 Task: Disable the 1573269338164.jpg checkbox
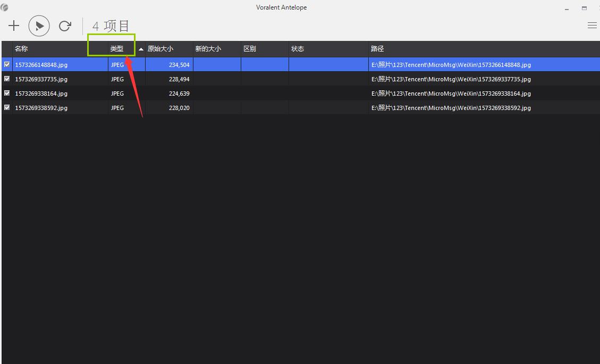7,93
